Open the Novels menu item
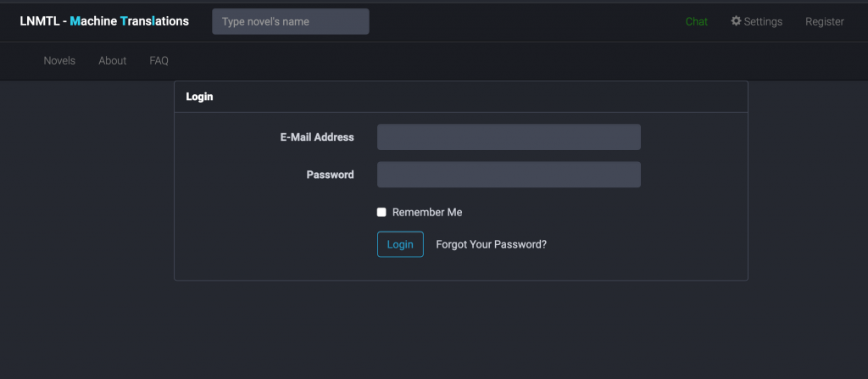The image size is (868, 379). coord(59,61)
